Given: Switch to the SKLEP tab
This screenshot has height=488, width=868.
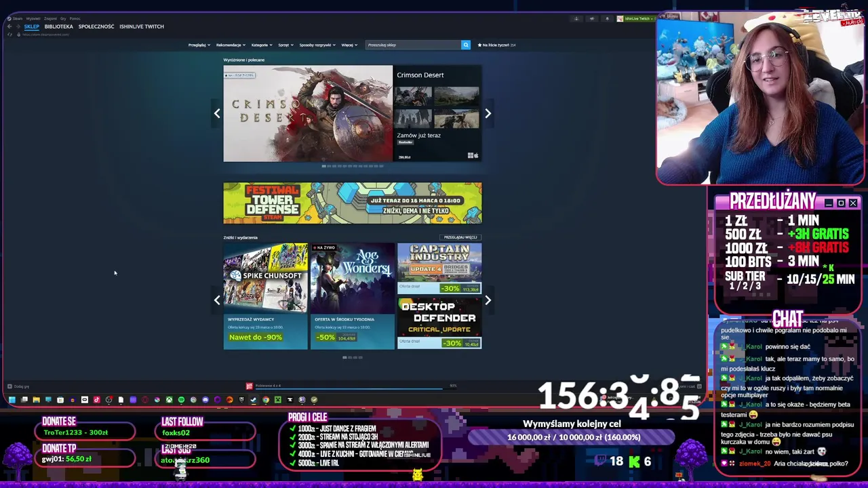Looking at the screenshot, I should 32,26.
